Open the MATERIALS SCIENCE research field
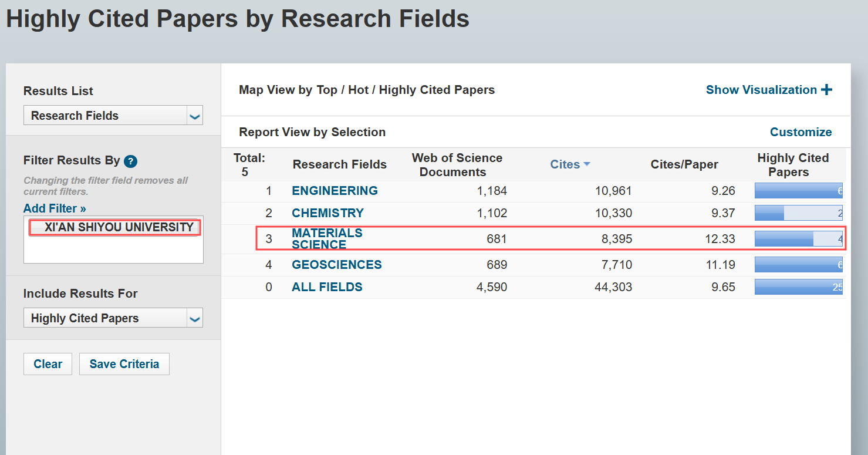Viewport: 868px width, 455px height. point(327,238)
